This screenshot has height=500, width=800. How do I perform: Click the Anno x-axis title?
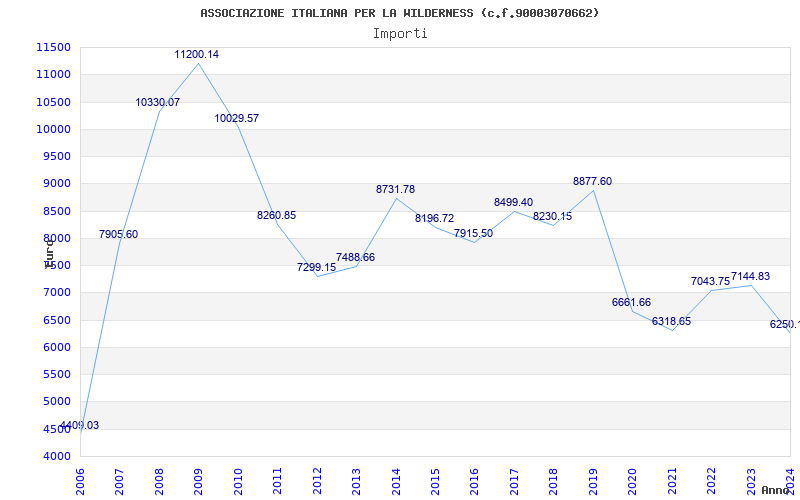(775, 490)
